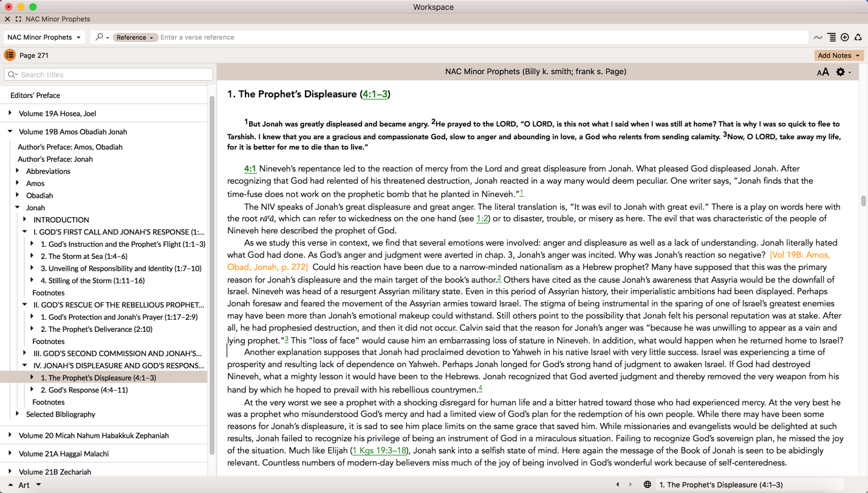The width and height of the screenshot is (868, 493).
Task: Open the Reference search type dropdown
Action: 134,38
